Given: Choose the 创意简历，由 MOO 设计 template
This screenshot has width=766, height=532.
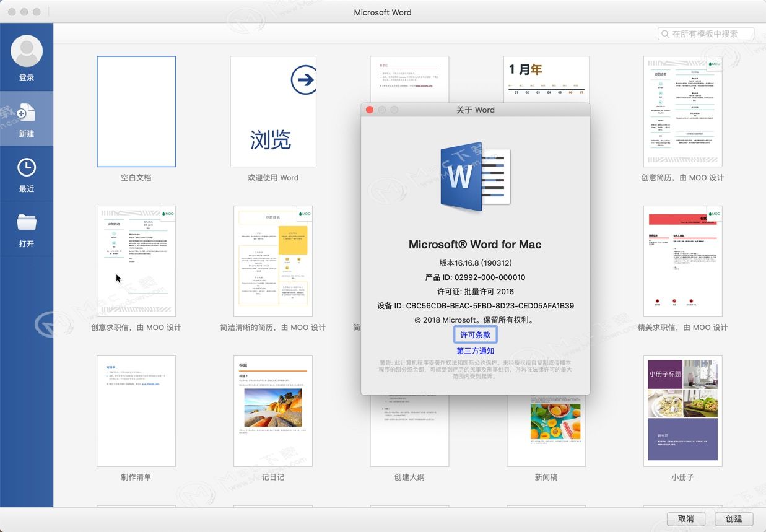Looking at the screenshot, I should (x=682, y=111).
